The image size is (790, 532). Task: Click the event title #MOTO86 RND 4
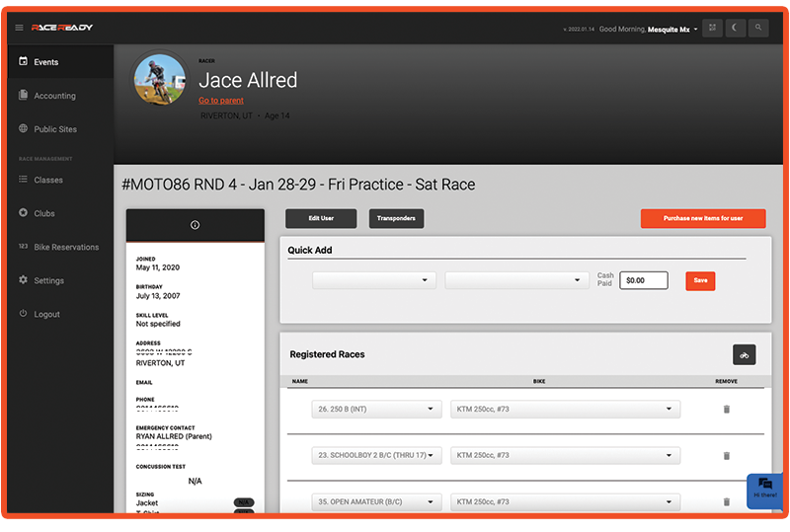[298, 185]
